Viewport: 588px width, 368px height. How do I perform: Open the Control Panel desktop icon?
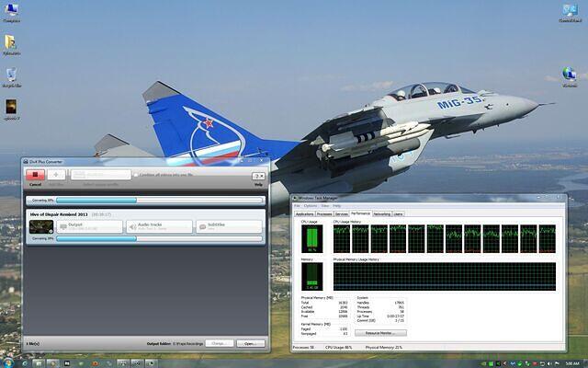click(x=569, y=12)
